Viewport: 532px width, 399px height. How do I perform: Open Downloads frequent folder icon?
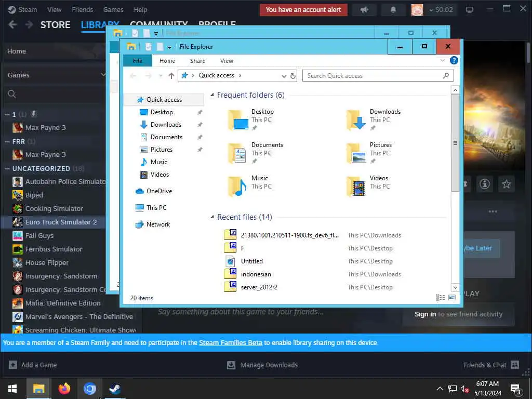pos(356,120)
